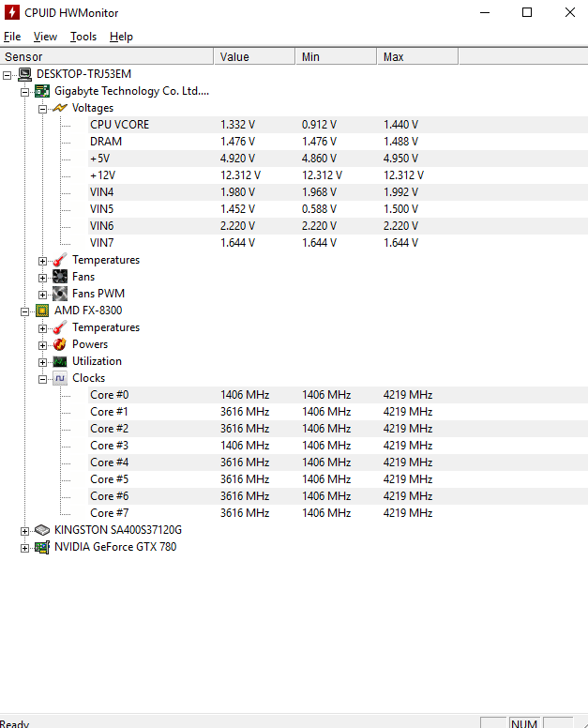Select the Core #1 clock row
Image resolution: width=588 pixels, height=728 pixels.
point(339,411)
